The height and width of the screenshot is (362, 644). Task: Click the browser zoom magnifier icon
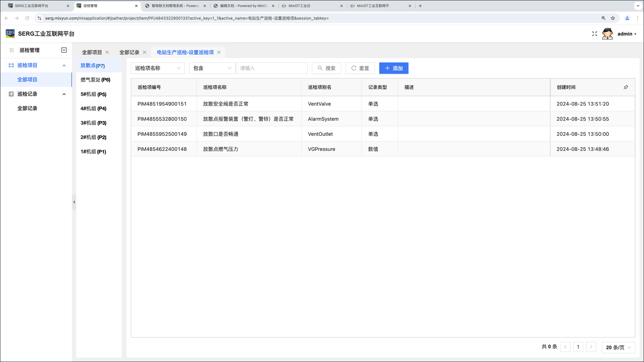tap(603, 18)
